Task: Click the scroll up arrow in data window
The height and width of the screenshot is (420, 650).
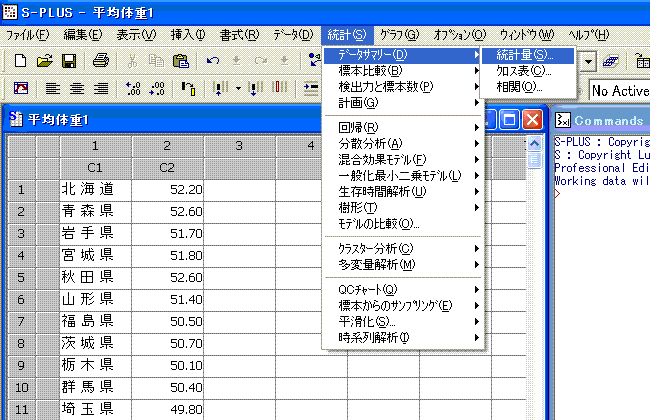Action: (x=534, y=143)
